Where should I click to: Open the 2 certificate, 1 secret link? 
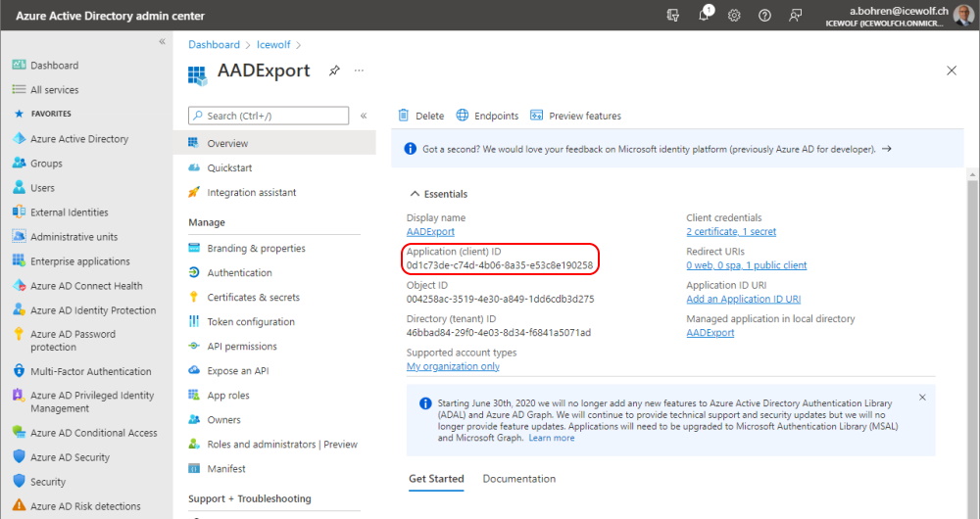[731, 232]
